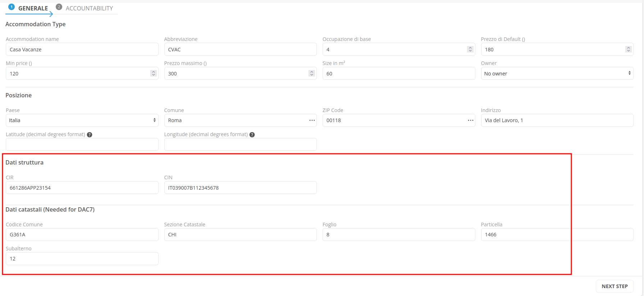Click the Prezzo massimo spinner arrows
The width and height of the screenshot is (644, 296).
311,74
